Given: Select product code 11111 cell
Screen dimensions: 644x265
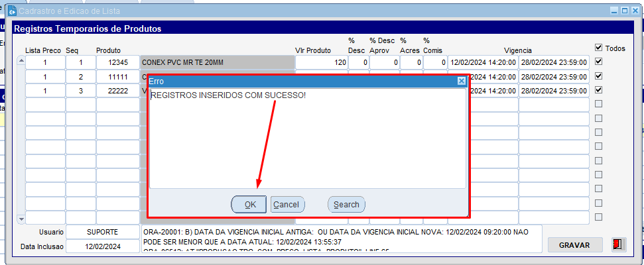Looking at the screenshot, I should [x=118, y=77].
